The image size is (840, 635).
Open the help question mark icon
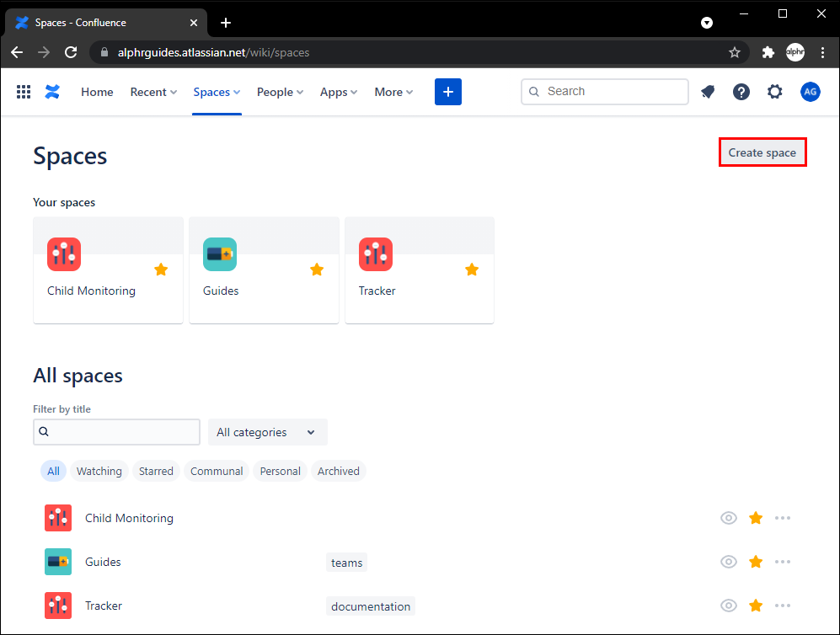(x=741, y=92)
